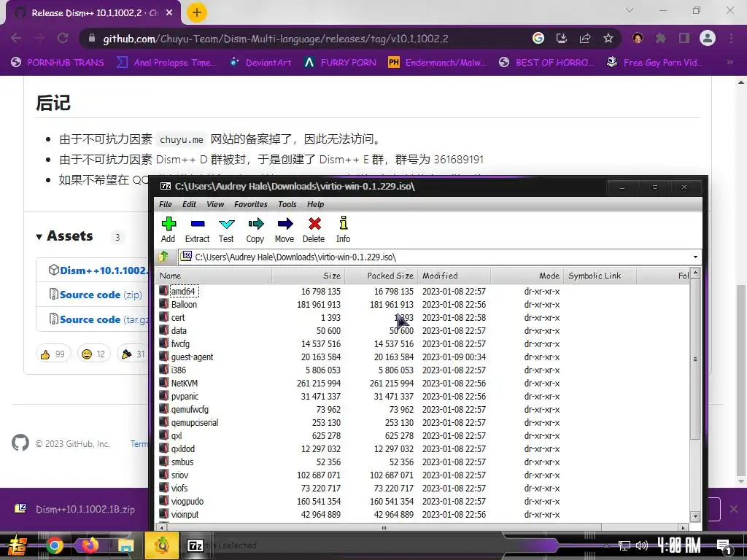Select the i386 folder
The height and width of the screenshot is (560, 747).
tap(179, 370)
